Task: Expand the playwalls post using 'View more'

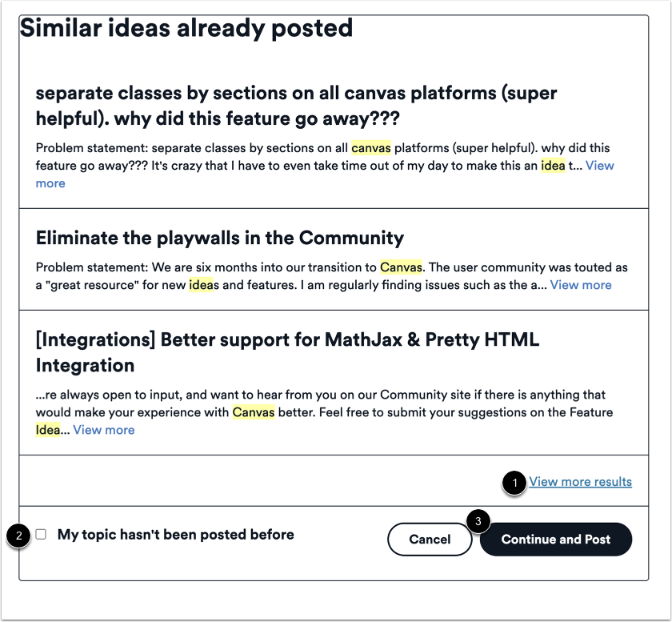Action: tap(581, 285)
